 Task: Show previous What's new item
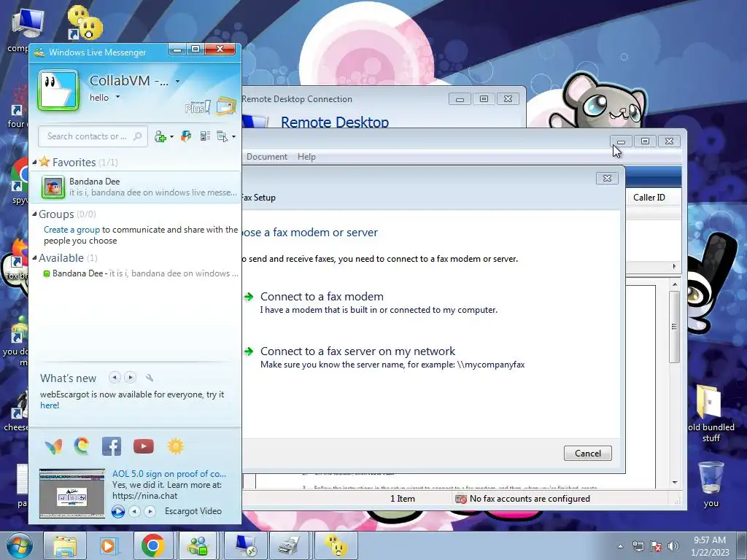(115, 378)
